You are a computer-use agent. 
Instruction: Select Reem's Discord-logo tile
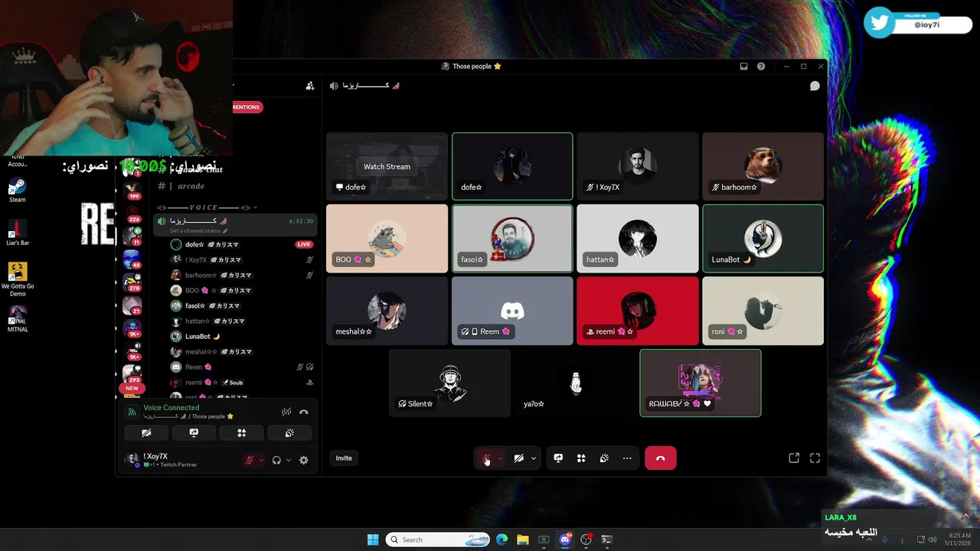(512, 311)
